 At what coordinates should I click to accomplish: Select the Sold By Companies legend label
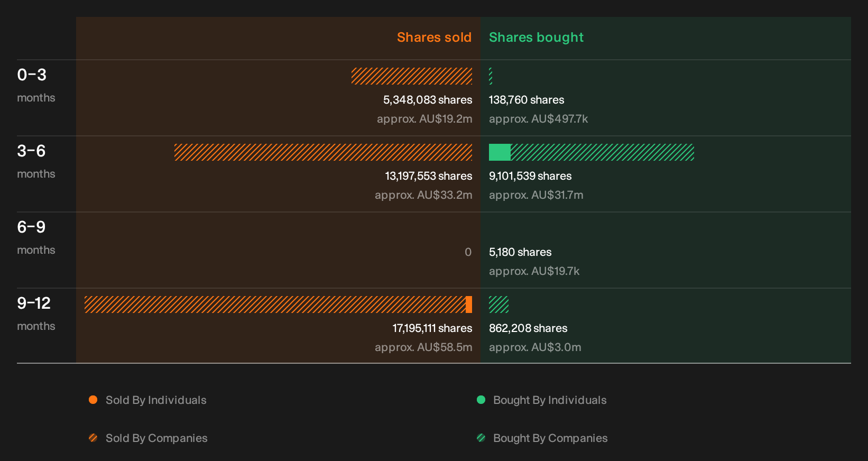(156, 438)
